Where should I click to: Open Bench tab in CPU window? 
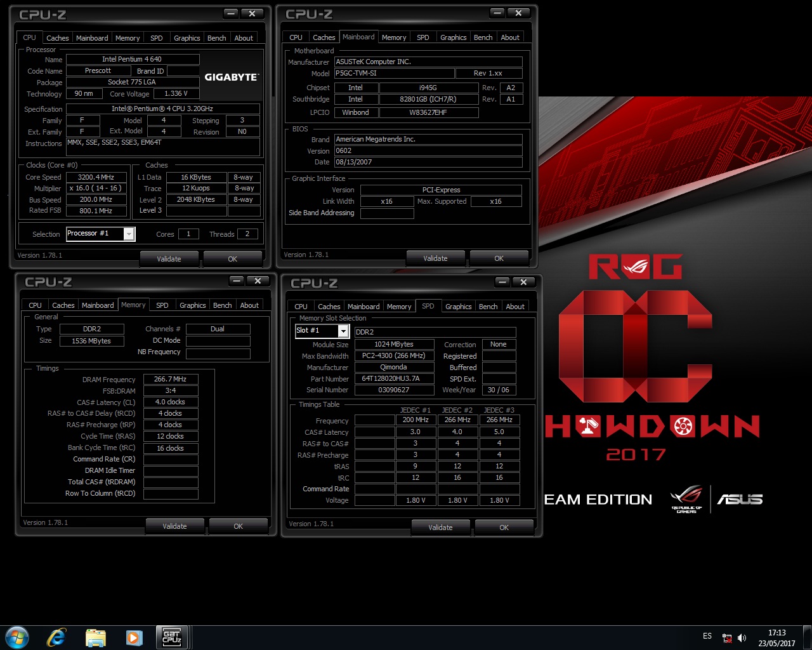coord(217,38)
